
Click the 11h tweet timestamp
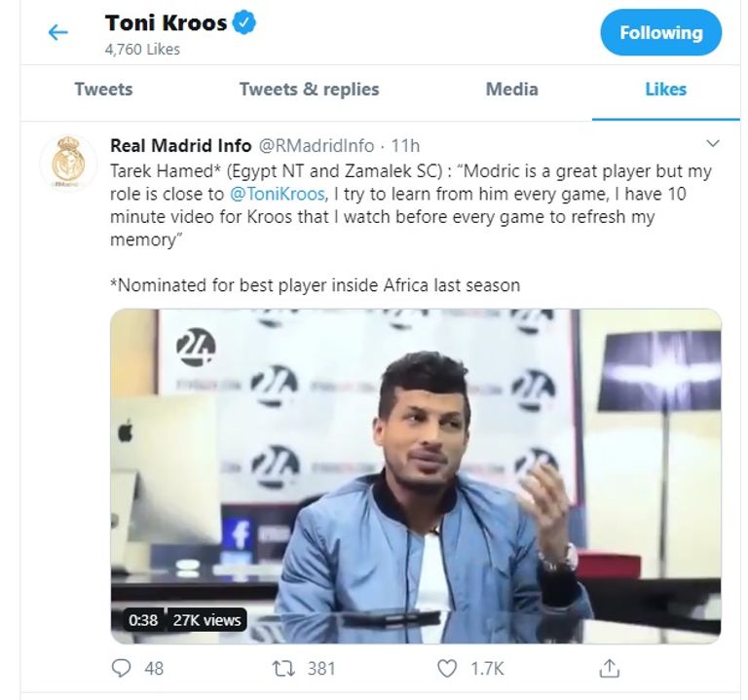405,146
